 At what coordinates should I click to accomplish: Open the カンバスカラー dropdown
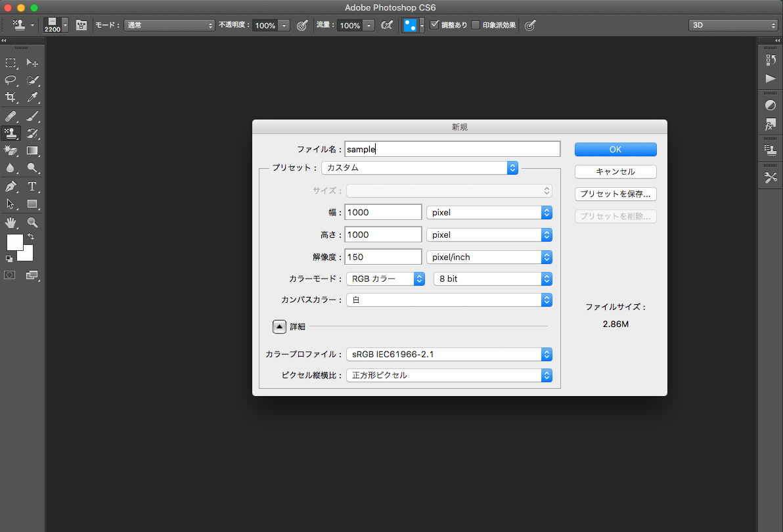click(449, 300)
